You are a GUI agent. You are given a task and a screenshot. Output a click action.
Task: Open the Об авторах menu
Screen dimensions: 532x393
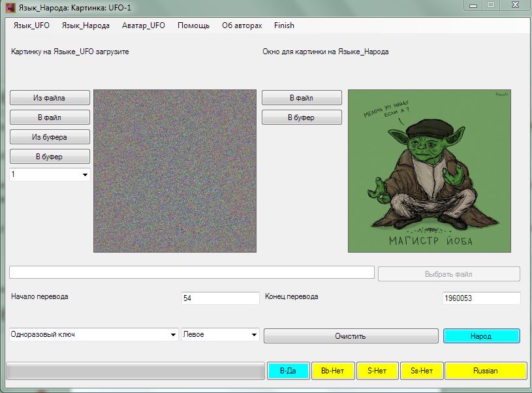click(242, 25)
